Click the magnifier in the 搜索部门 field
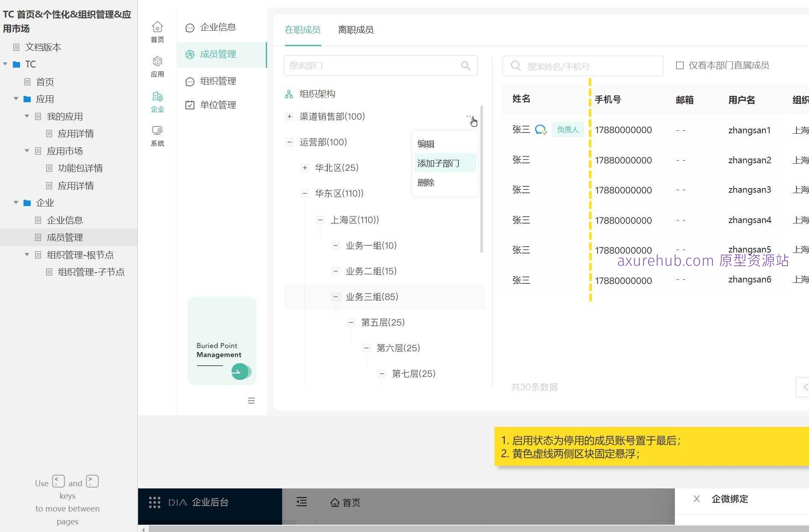Viewport: 809px width, 532px height. pos(465,65)
